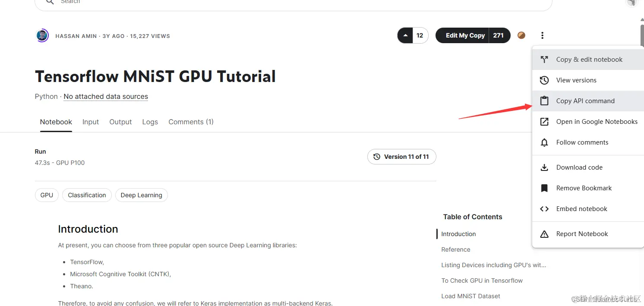
Task: Open the Comments (1) tab
Action: tap(191, 122)
